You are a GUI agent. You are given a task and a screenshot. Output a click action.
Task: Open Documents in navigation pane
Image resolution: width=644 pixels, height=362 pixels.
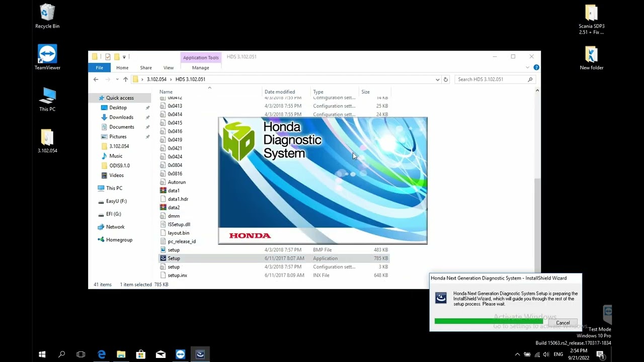point(121,127)
